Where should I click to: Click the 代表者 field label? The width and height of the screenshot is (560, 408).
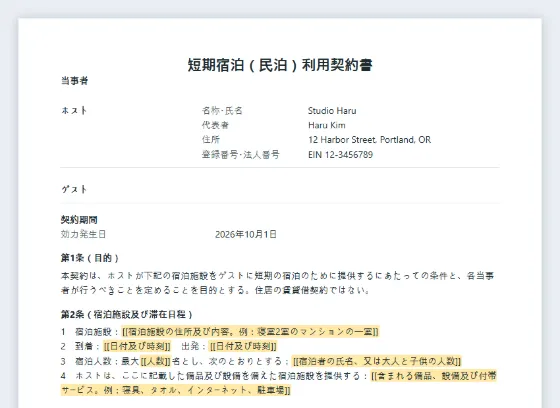pos(215,125)
